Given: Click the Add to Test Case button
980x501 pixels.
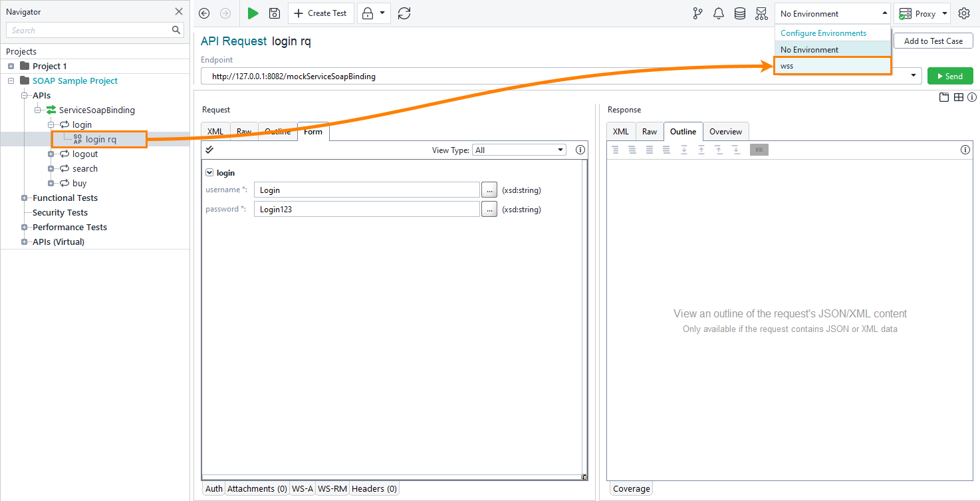Looking at the screenshot, I should click(x=933, y=41).
